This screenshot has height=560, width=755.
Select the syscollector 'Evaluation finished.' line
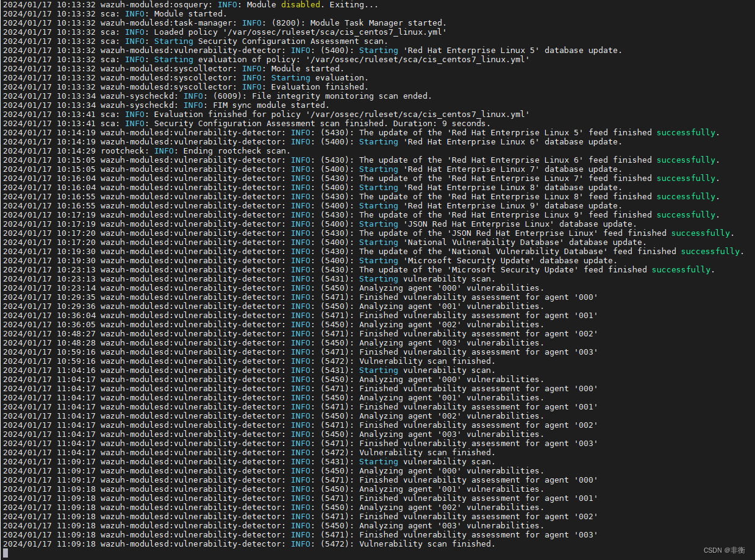(x=185, y=87)
